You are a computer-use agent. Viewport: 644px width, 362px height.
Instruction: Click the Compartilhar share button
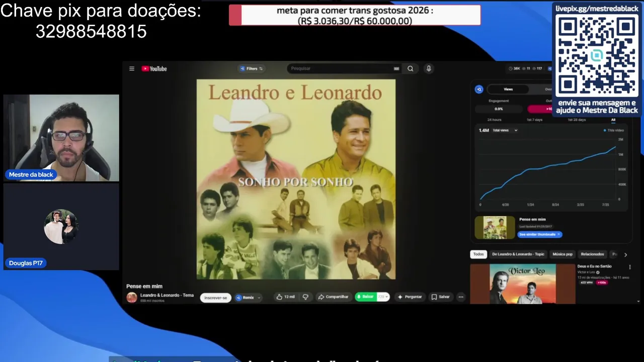[333, 297]
